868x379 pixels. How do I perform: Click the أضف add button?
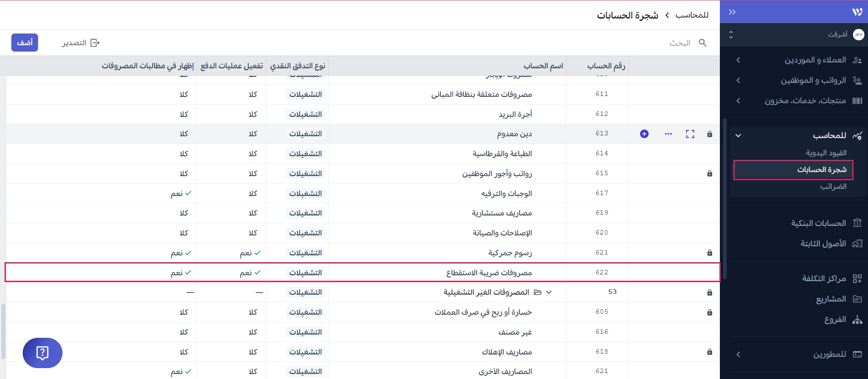click(x=24, y=43)
